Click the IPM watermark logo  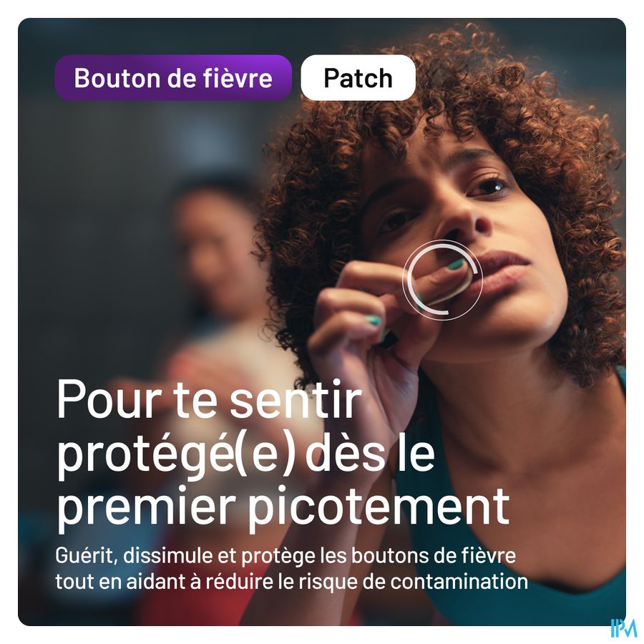pos(623,628)
